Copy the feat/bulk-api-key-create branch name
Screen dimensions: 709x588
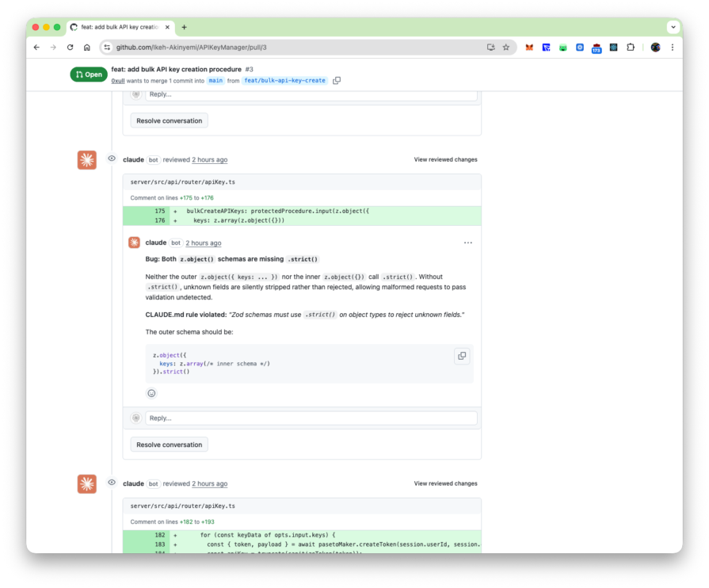[x=337, y=81]
